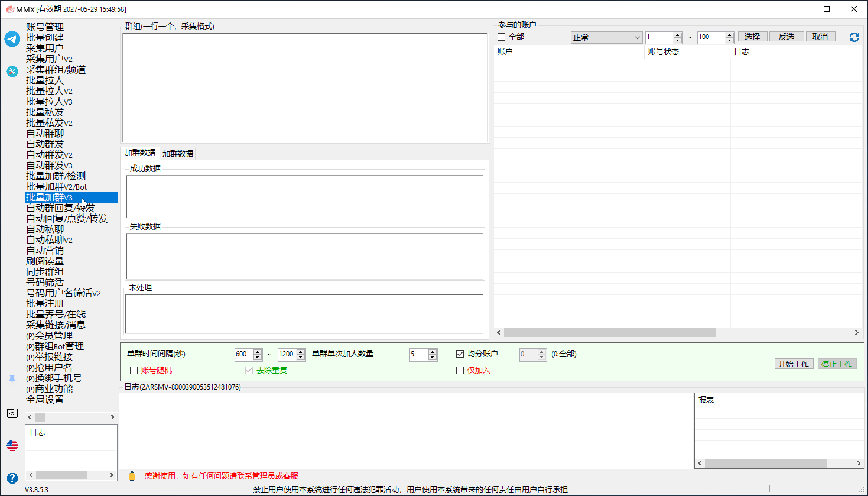The image size is (868, 496).
Task: Click the version V3.8.5.3 status text
Action: pyautogui.click(x=37, y=489)
